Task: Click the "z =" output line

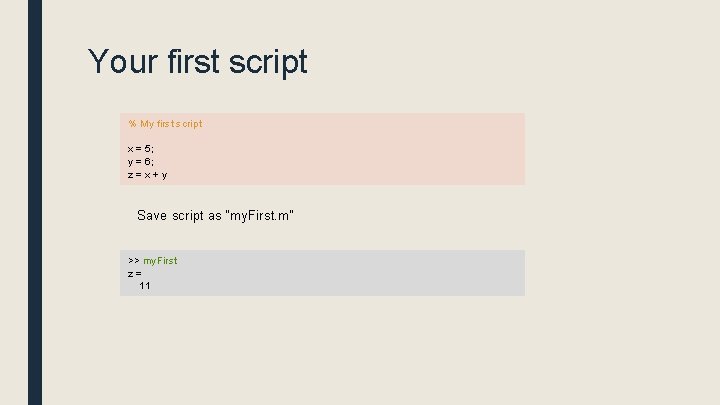Action: point(134,273)
